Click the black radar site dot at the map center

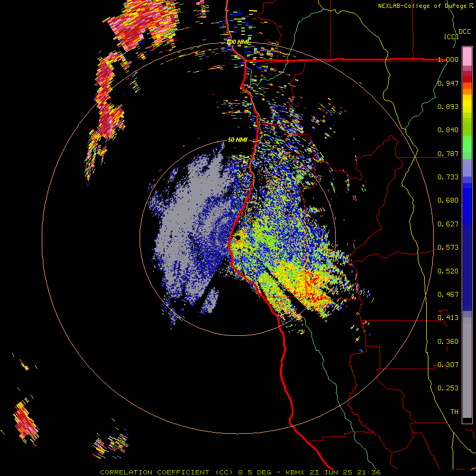click(237, 237)
